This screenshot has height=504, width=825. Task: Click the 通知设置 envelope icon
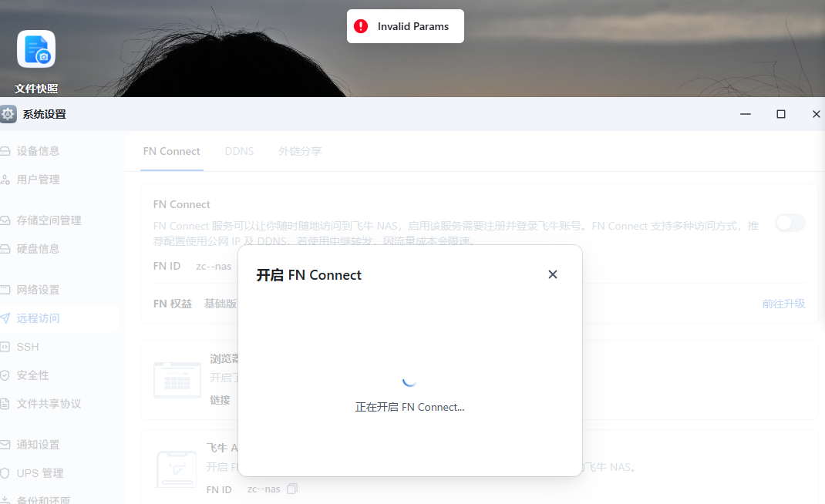coord(5,445)
